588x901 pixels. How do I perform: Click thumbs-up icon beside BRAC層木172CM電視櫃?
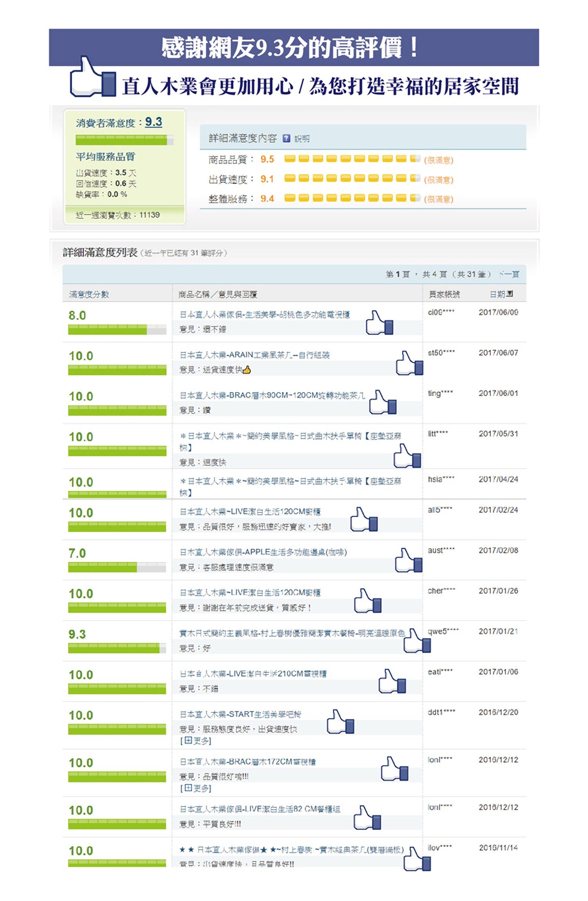coord(395,768)
